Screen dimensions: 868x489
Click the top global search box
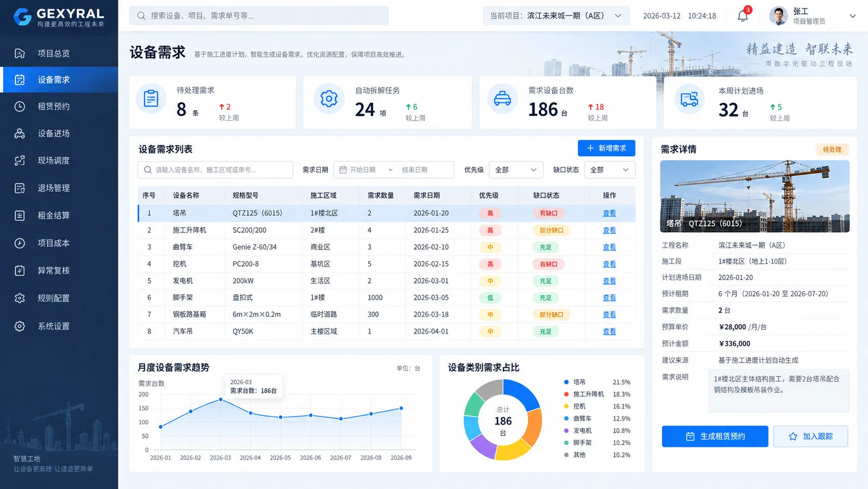(x=259, y=16)
